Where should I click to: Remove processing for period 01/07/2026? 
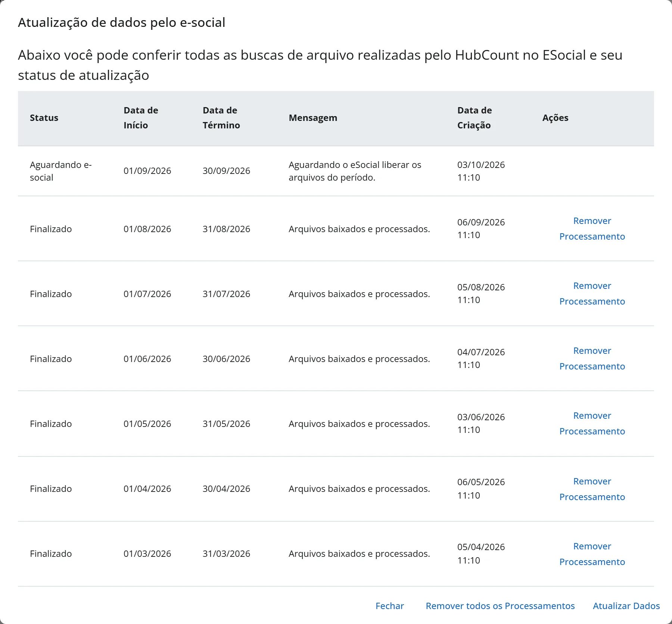[592, 293]
